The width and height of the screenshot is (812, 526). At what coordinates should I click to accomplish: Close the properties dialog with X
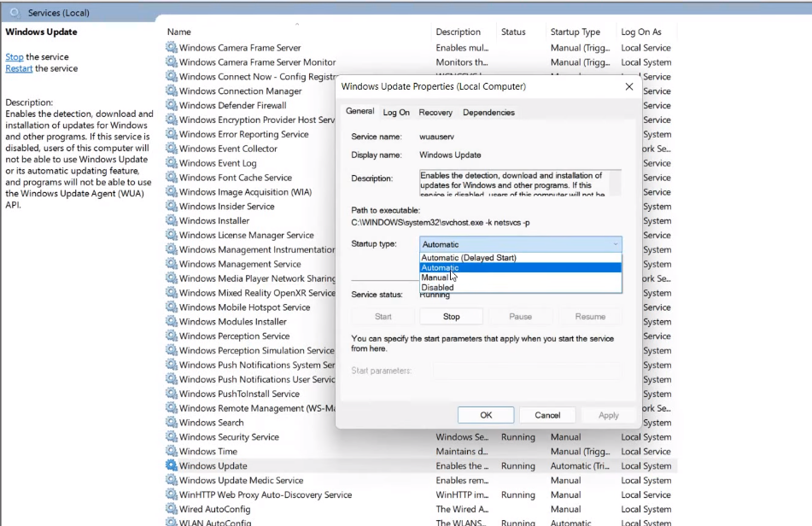(629, 86)
